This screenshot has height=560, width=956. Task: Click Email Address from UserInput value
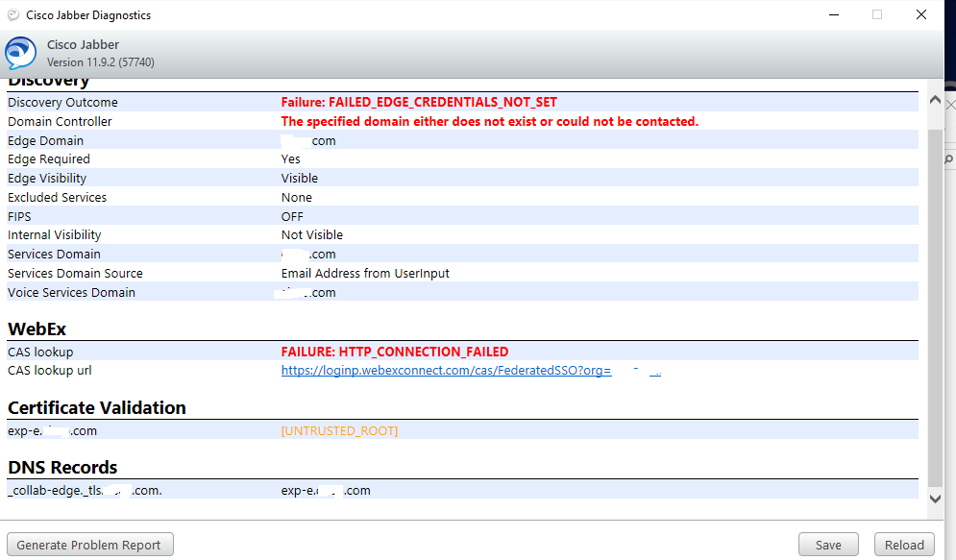pos(365,274)
